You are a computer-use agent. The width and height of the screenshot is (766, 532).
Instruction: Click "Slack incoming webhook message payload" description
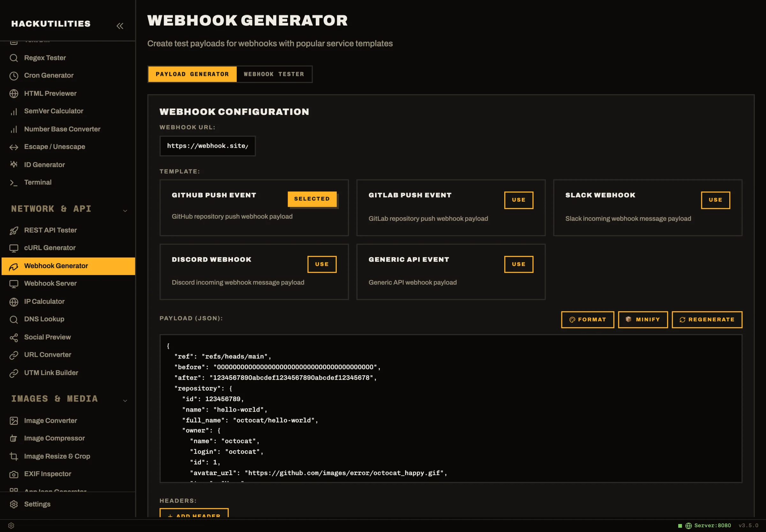pyautogui.click(x=628, y=219)
